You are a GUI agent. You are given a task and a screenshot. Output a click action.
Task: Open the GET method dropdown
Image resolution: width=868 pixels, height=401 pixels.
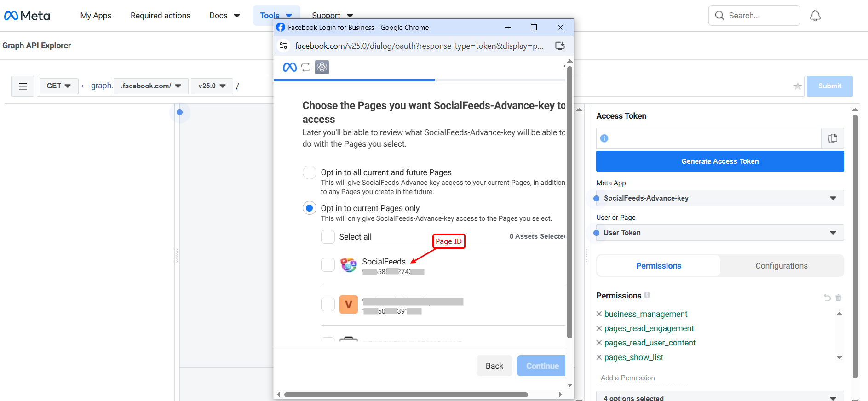pos(58,86)
